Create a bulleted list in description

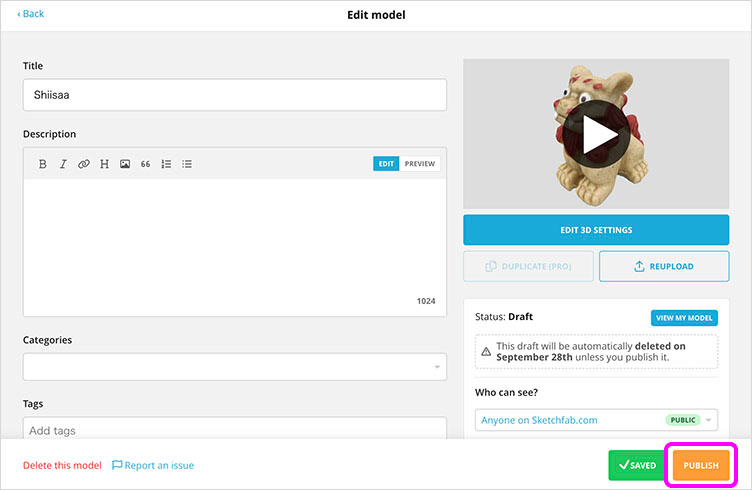click(187, 164)
